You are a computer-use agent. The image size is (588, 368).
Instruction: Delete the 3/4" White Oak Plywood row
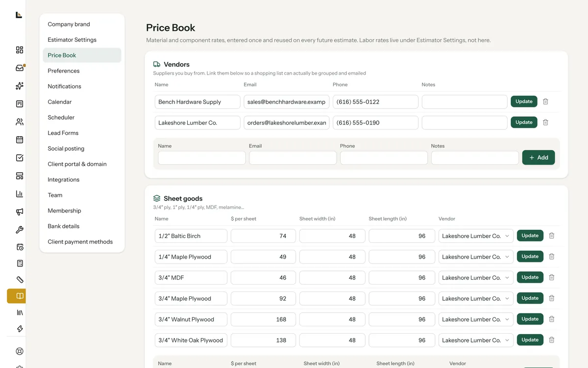551,340
